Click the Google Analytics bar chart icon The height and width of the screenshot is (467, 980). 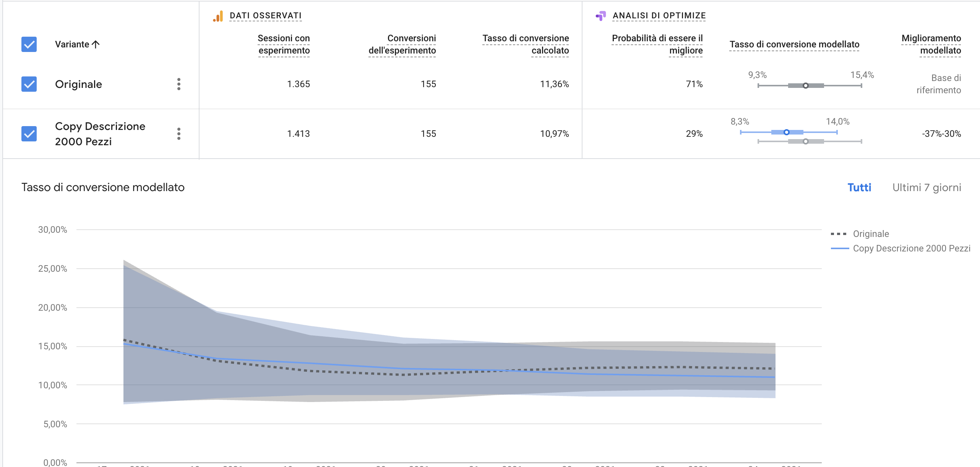(x=218, y=16)
